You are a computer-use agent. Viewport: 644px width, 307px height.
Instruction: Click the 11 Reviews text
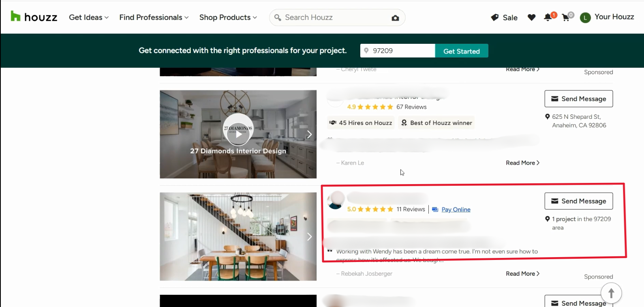point(411,209)
